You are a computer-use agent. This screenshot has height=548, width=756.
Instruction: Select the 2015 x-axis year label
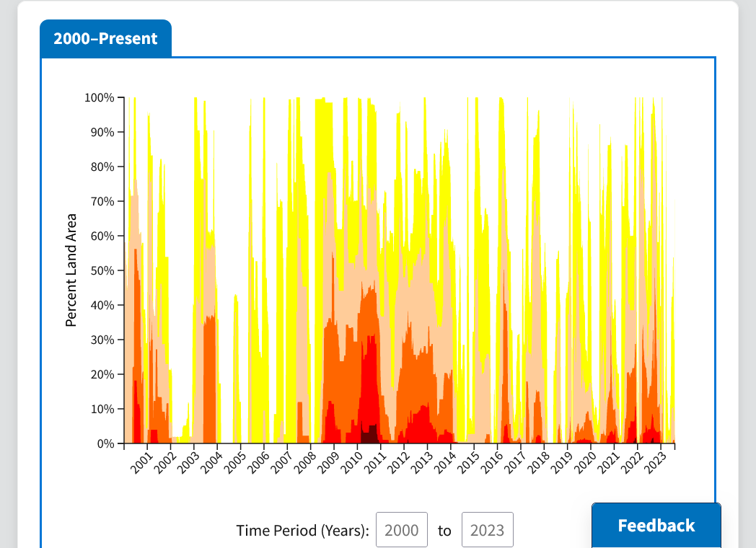click(469, 463)
